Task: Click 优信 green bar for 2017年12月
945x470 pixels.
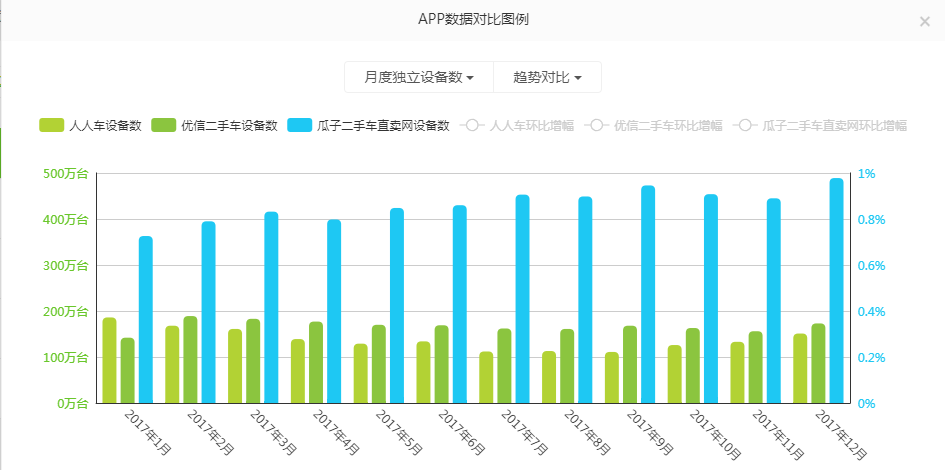Action: tap(818, 363)
